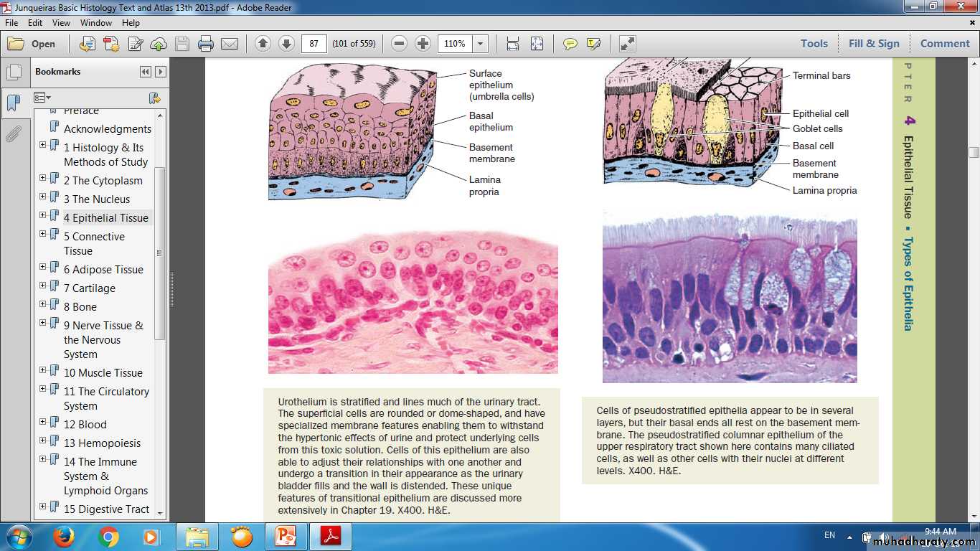Image resolution: width=980 pixels, height=551 pixels.
Task: Click the zoom out minus button
Action: [400, 44]
